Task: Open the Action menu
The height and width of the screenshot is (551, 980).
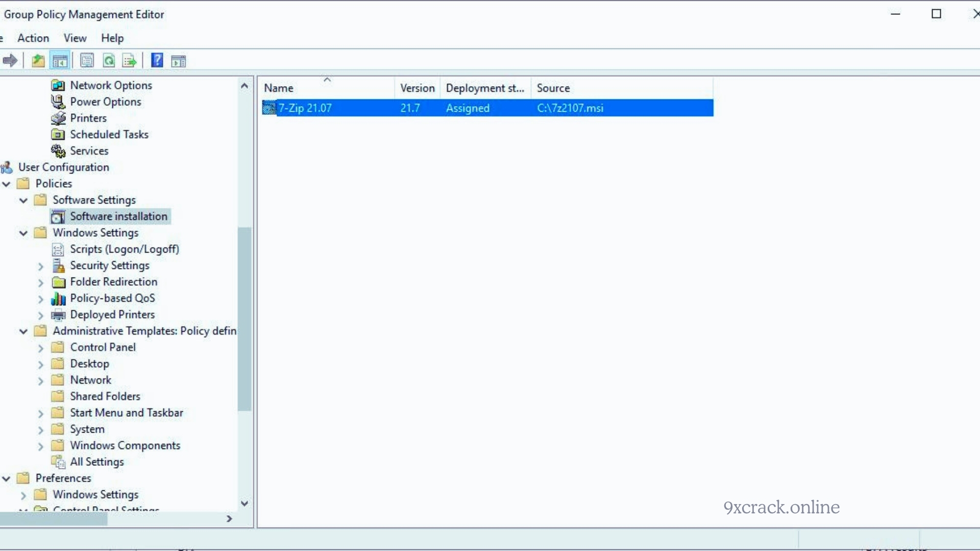Action: pos(33,38)
